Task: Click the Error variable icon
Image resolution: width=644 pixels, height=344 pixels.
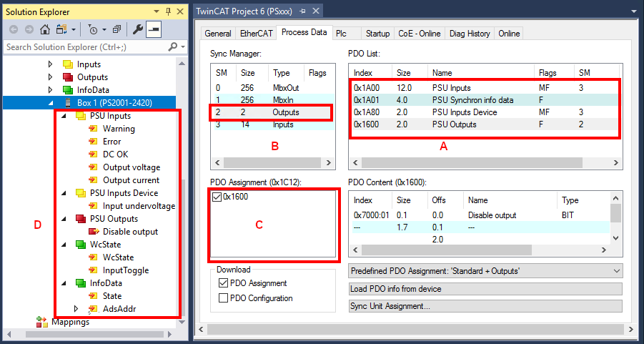Action: pos(93,142)
